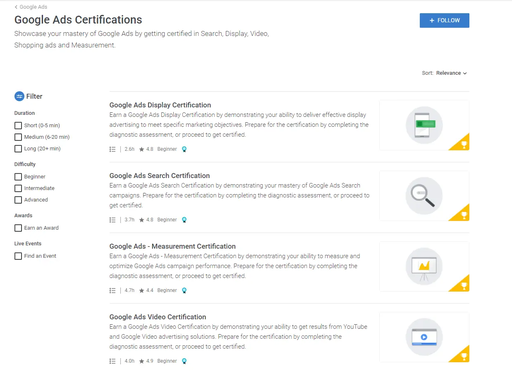Click the award badge icon for Video Certification
This screenshot has width=512, height=373.
[184, 361]
